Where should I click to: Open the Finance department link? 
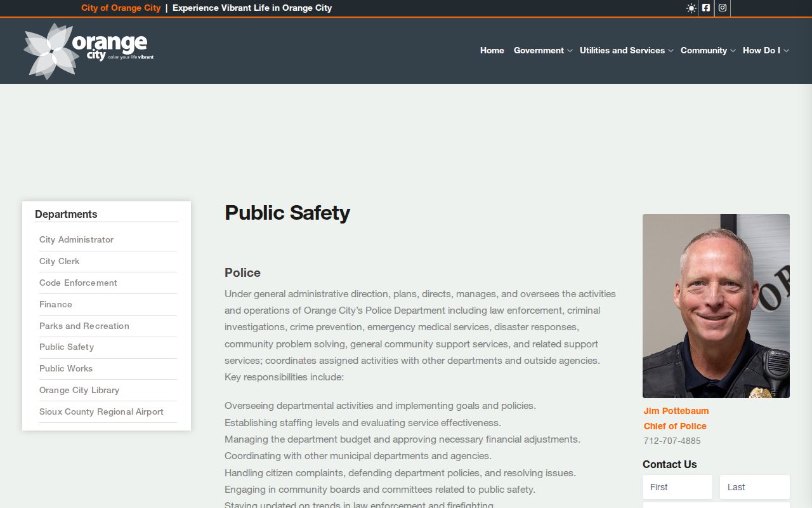click(56, 304)
